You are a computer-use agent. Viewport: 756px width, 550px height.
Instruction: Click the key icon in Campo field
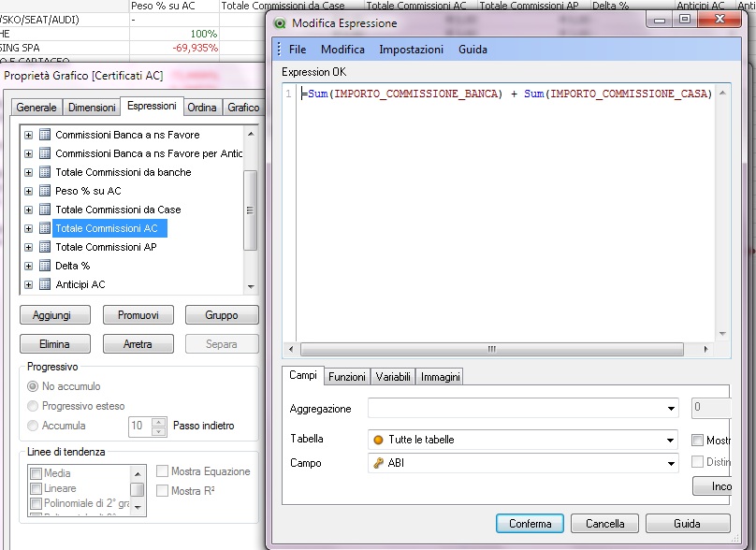tap(378, 463)
